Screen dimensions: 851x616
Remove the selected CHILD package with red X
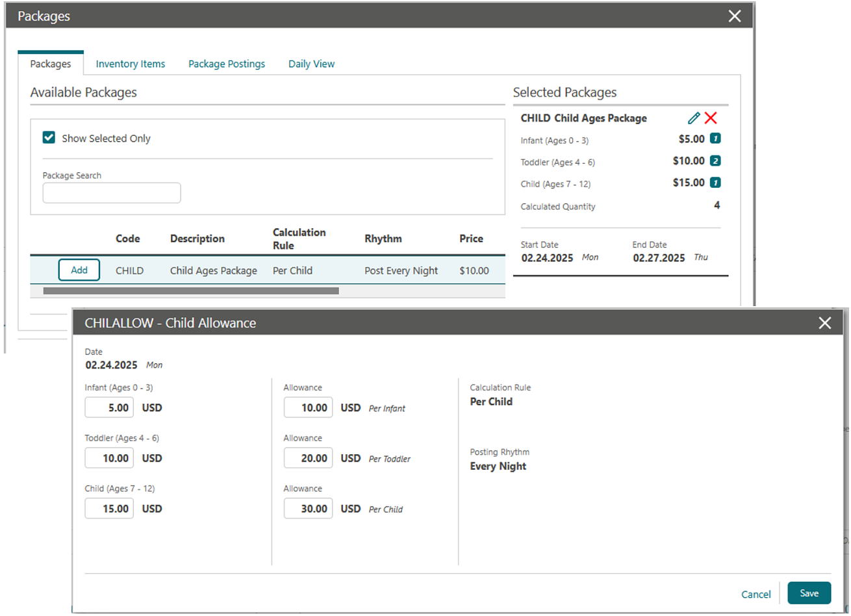pos(711,118)
